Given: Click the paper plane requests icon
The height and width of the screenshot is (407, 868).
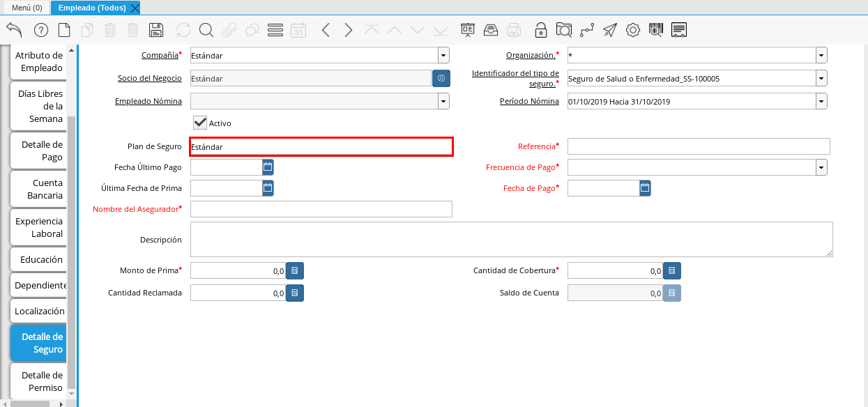Looking at the screenshot, I should (x=610, y=30).
